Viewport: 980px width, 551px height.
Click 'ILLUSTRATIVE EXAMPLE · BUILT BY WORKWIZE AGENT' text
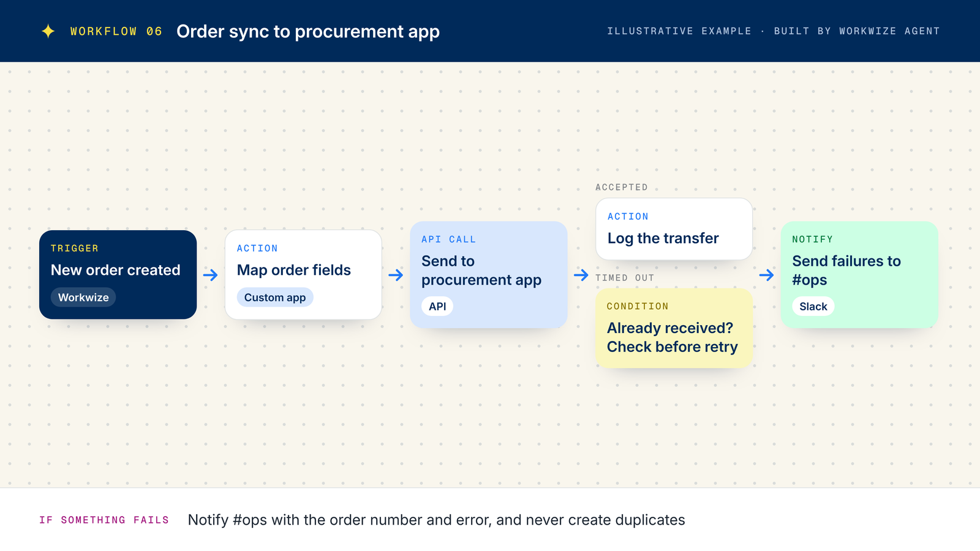[x=774, y=31]
